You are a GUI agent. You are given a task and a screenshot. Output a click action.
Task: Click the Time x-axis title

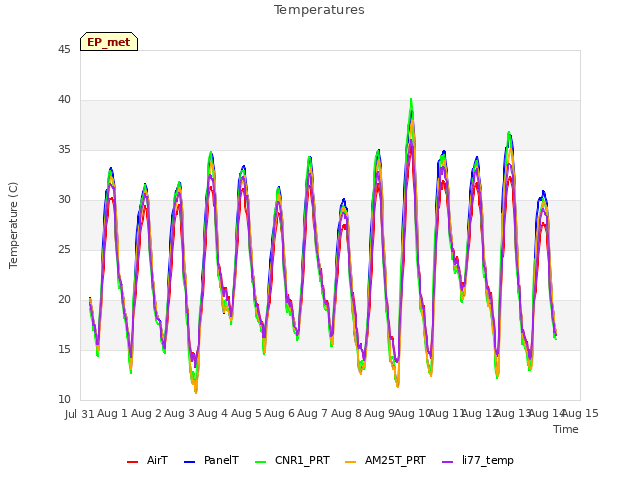[566, 429]
